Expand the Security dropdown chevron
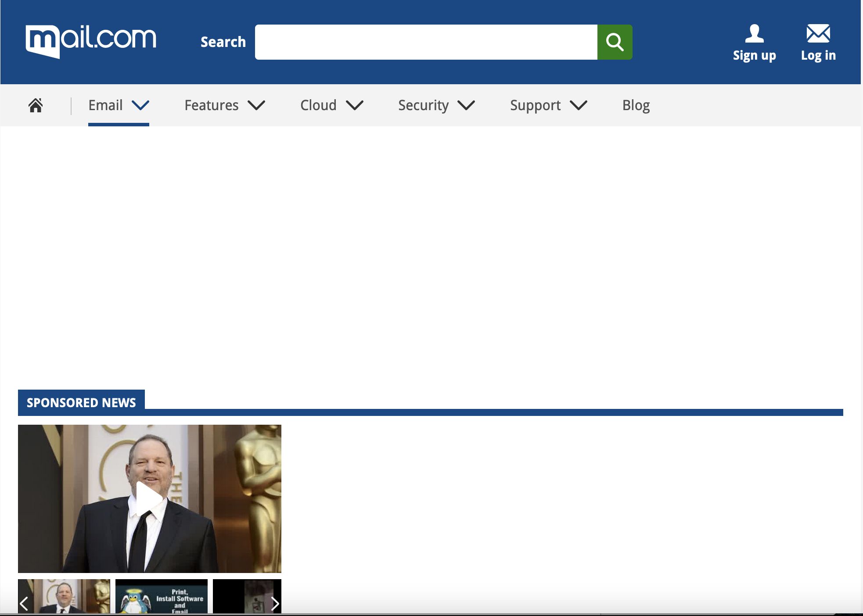The image size is (863, 616). (x=466, y=105)
